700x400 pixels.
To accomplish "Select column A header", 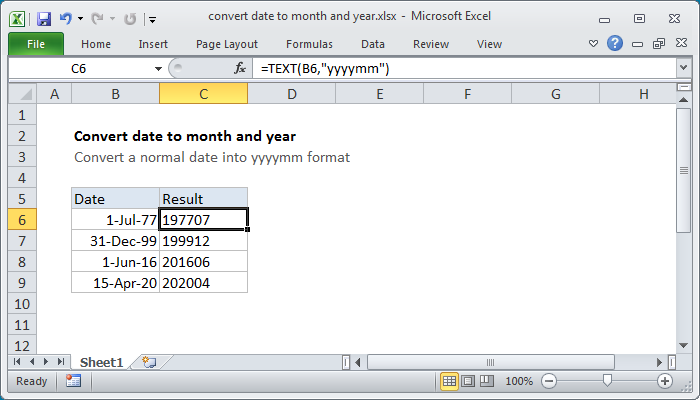I will [54, 94].
